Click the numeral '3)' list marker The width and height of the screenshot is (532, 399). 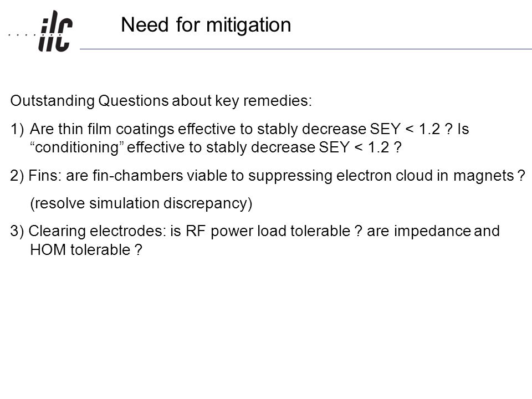(17, 232)
